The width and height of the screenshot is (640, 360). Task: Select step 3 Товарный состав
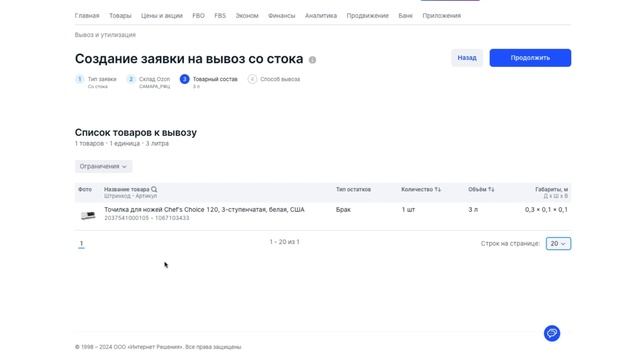[209, 81]
